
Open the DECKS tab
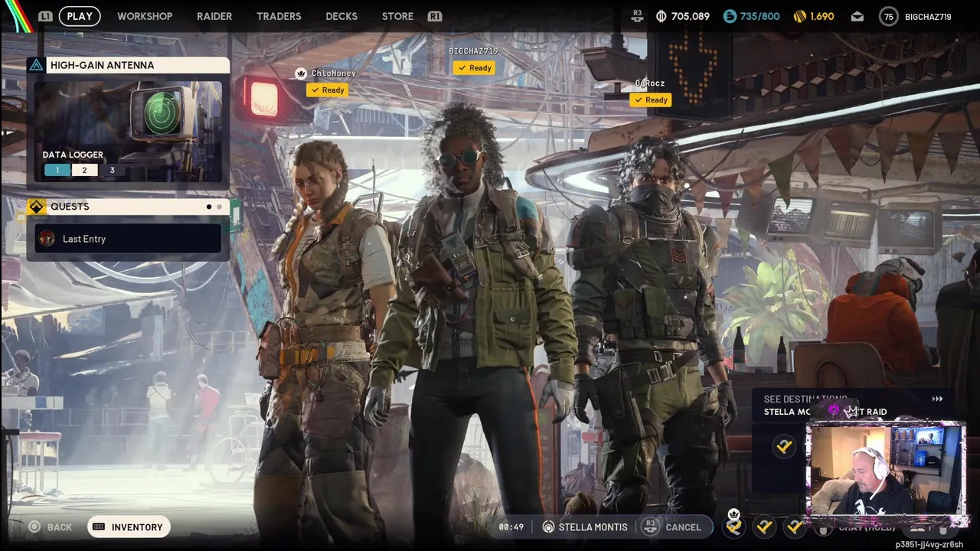pos(341,16)
